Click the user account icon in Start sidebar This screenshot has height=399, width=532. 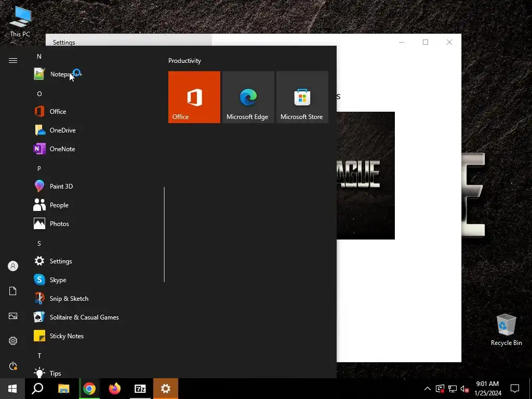point(13,266)
